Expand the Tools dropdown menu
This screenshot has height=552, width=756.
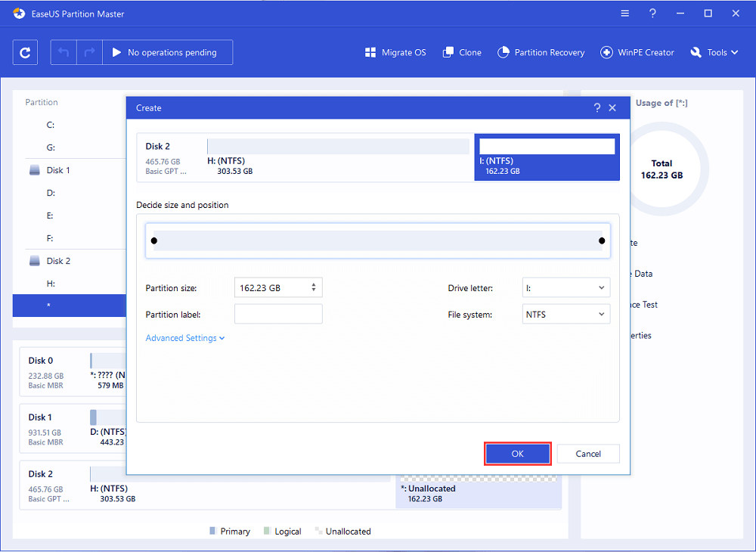coord(714,52)
